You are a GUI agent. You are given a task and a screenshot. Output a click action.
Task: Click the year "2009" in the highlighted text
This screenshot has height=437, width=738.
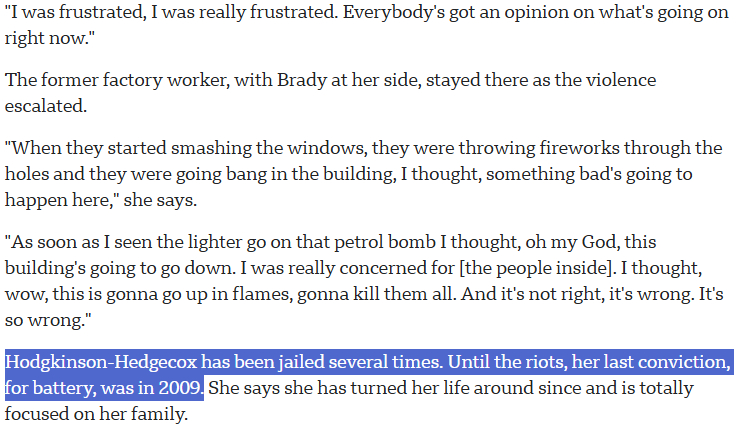(182, 386)
